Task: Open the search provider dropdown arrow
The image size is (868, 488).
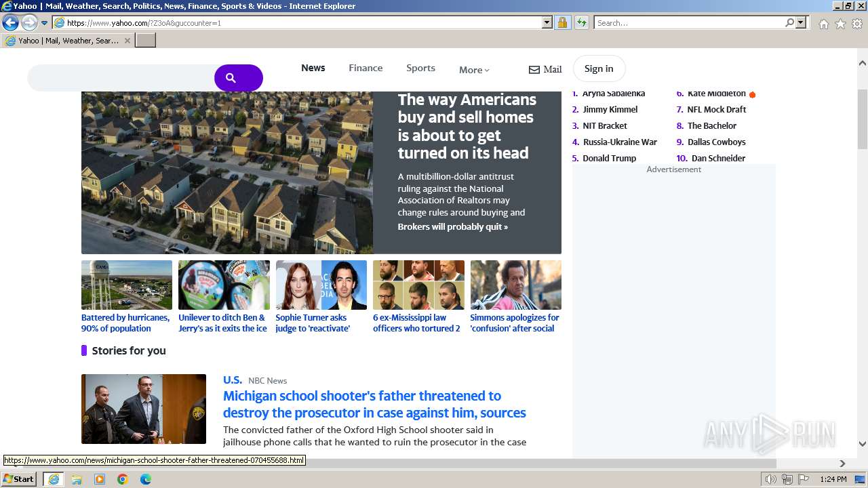Action: point(802,23)
